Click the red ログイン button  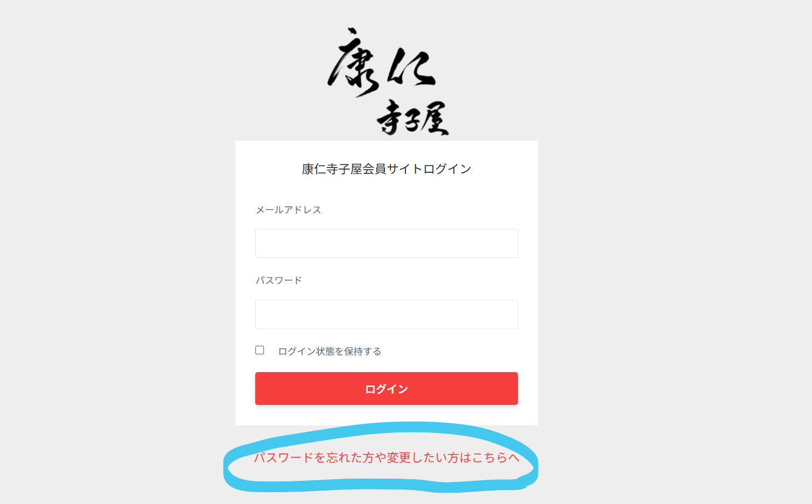387,388
